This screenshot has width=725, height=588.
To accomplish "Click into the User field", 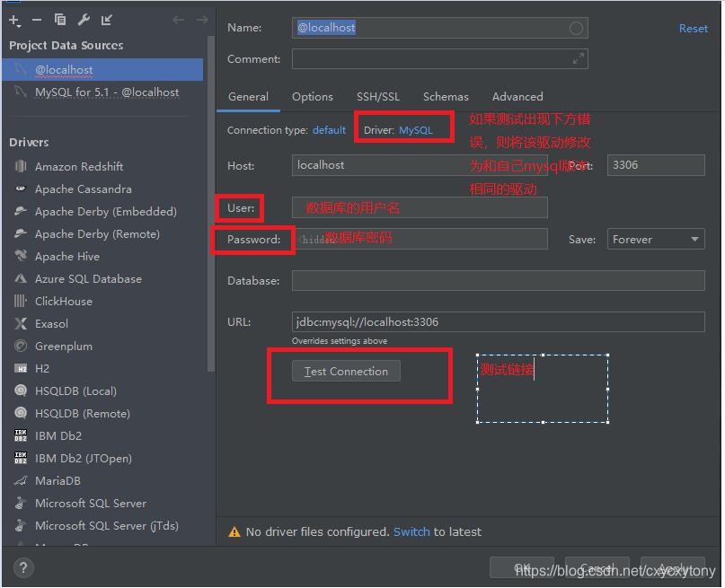I will (x=420, y=208).
